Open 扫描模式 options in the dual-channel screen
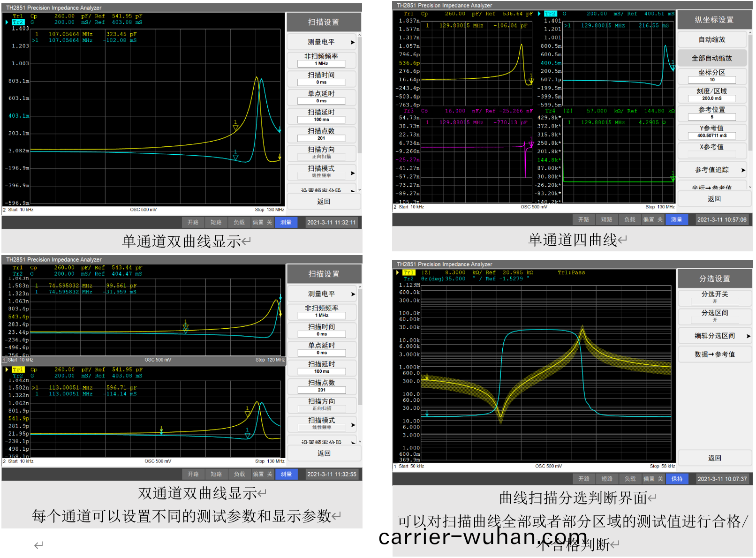 pyautogui.click(x=353, y=425)
